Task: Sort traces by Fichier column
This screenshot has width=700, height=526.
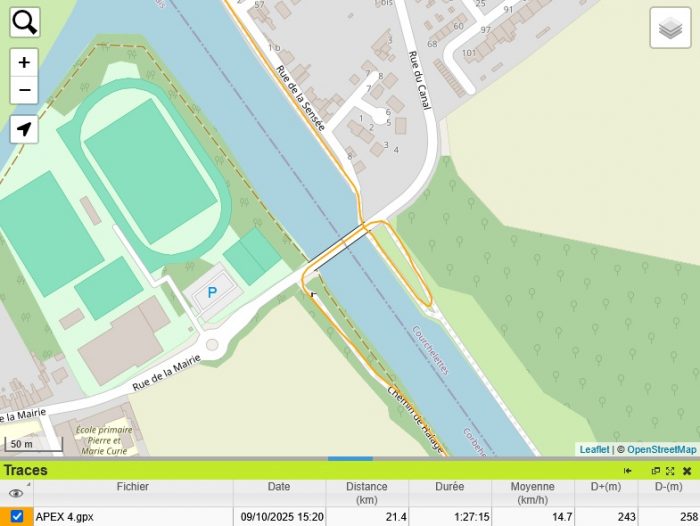Action: click(x=133, y=486)
